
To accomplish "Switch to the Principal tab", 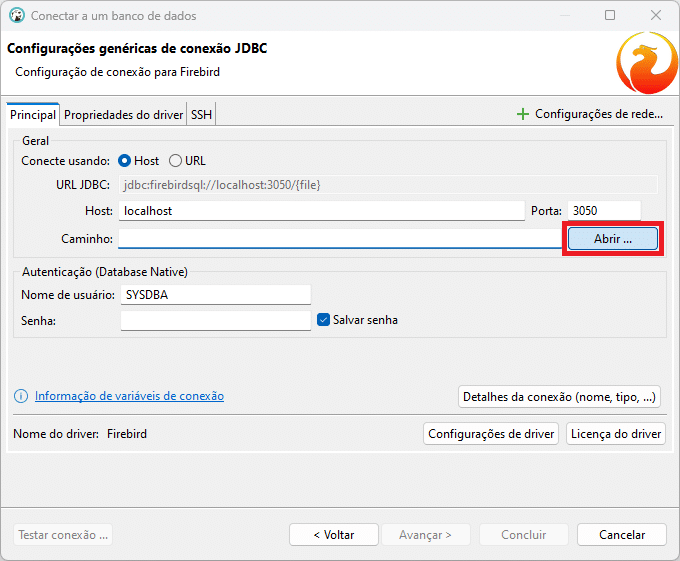I will point(33,115).
